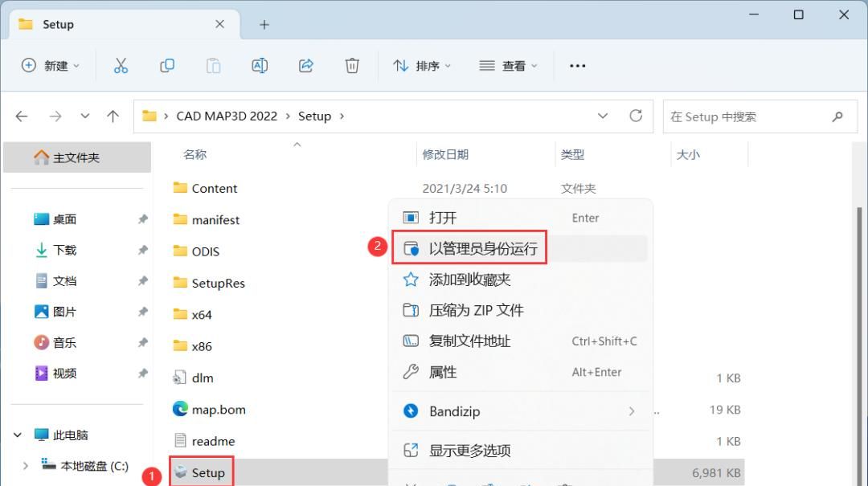Click the Paste icon in the toolbar
This screenshot has width=868, height=486.
(213, 65)
